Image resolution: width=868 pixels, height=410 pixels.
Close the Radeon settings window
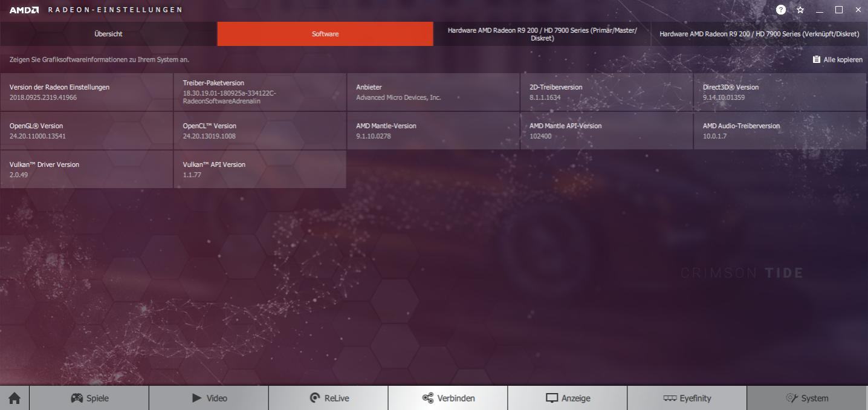click(858, 10)
